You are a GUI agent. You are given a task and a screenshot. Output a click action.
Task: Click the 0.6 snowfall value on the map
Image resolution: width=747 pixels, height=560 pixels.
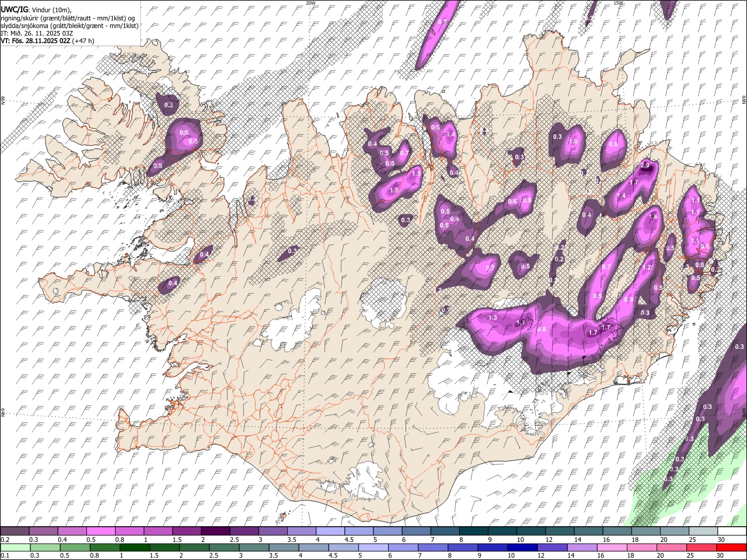512,202
